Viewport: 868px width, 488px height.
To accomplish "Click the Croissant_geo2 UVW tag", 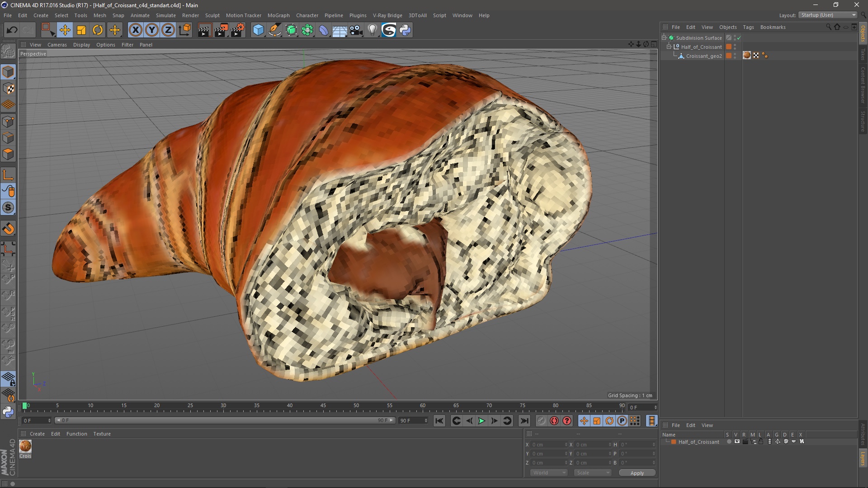I will coord(756,56).
